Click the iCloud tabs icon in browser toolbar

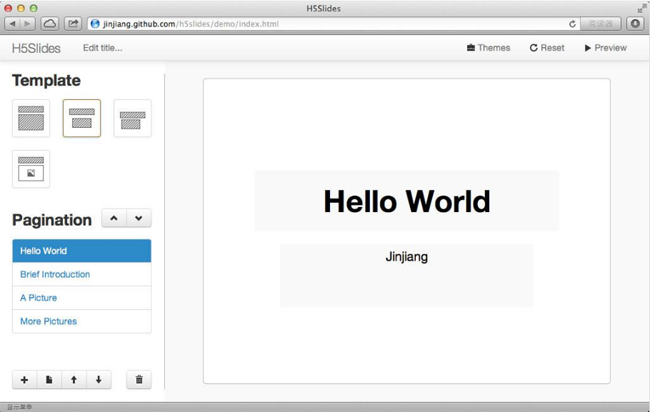tap(49, 23)
